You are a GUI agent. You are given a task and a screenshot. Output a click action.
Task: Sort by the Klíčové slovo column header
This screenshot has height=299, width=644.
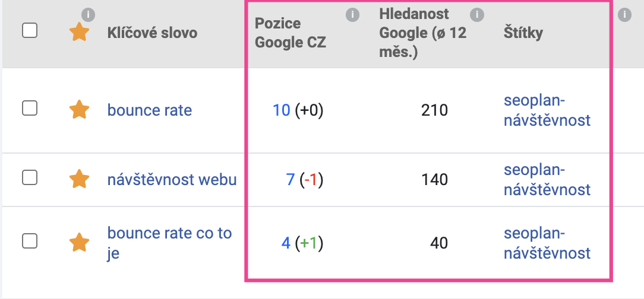[152, 33]
